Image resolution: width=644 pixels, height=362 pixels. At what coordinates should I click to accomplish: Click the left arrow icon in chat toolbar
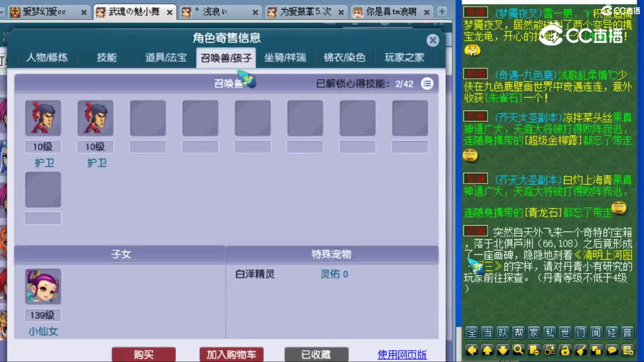[x=471, y=350]
